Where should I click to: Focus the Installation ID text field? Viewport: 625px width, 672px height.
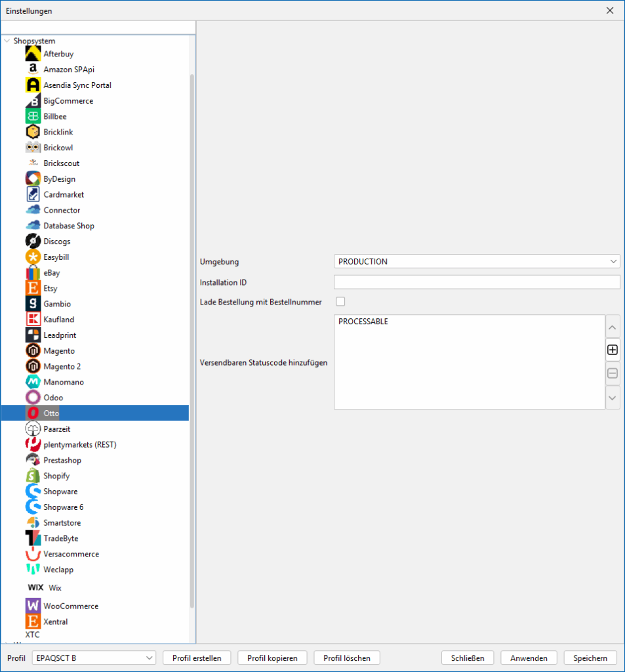(x=477, y=282)
